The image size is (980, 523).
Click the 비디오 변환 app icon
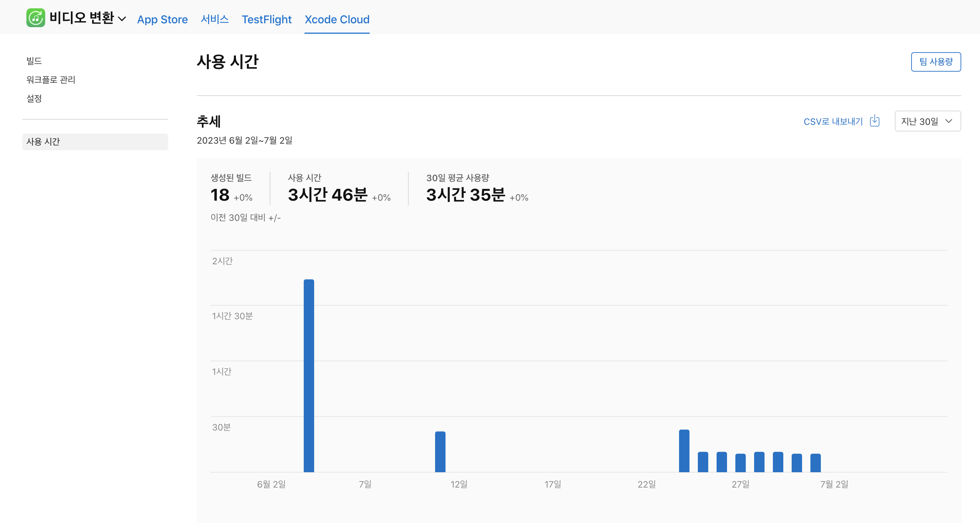click(x=35, y=18)
